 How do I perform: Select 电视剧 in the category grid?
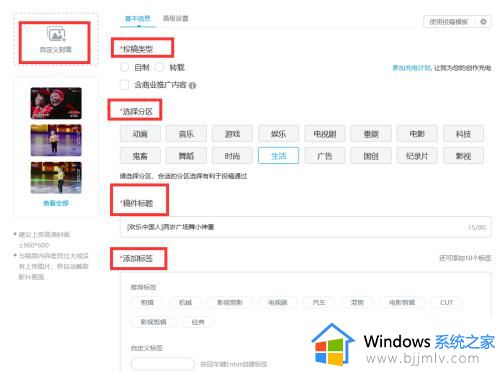click(x=325, y=134)
